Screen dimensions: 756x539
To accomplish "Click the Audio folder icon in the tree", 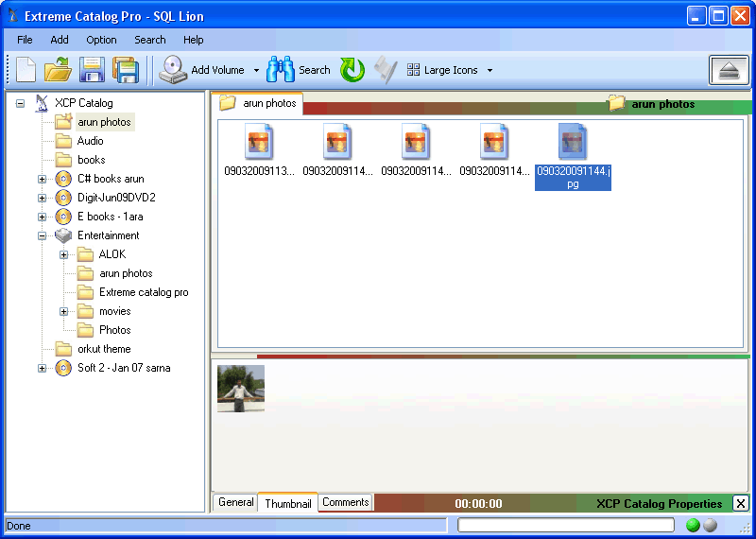I will (63, 141).
